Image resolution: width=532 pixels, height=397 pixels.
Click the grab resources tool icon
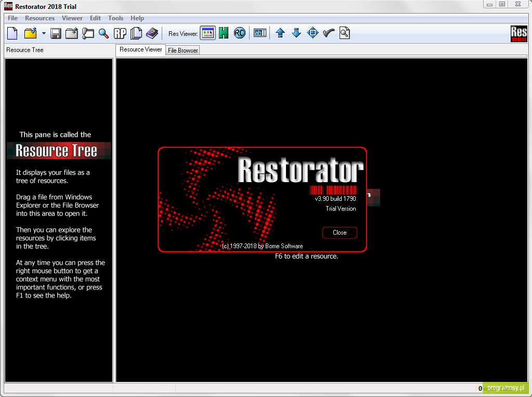click(88, 33)
